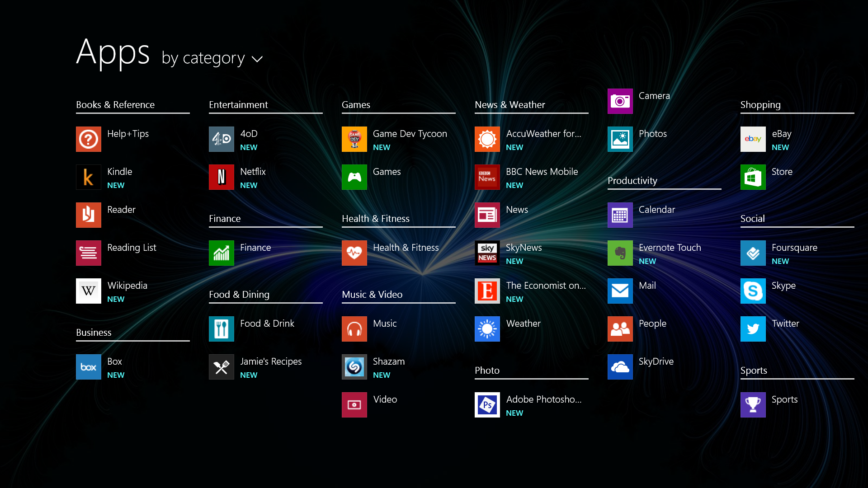Launch the Music headphones icon
Viewport: 868px width, 488px height.
[x=354, y=329]
